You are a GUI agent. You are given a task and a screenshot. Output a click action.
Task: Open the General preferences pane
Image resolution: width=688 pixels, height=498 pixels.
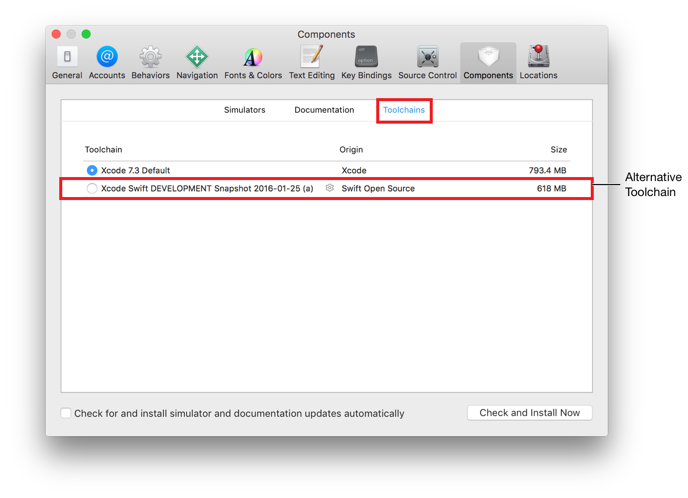tap(67, 63)
